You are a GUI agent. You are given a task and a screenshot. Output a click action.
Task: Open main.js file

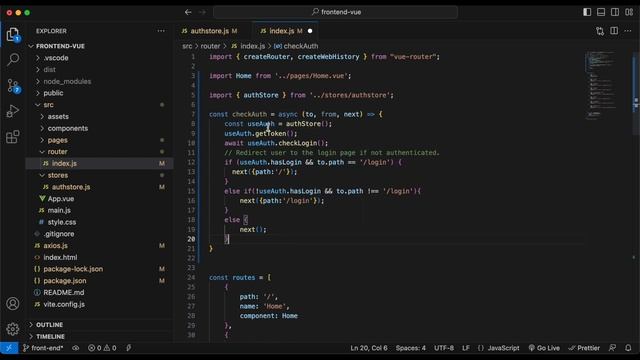(x=59, y=211)
